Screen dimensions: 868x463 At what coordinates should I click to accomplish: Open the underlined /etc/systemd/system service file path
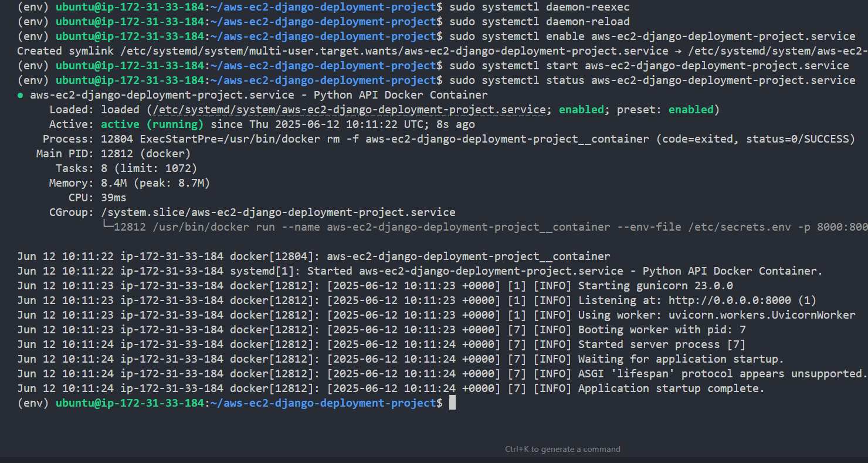coord(347,110)
